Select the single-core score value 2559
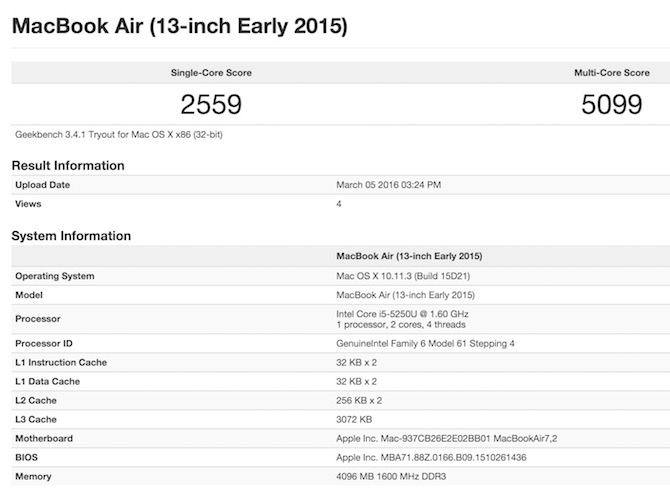Viewport: 670px width, 492px height. [211, 104]
